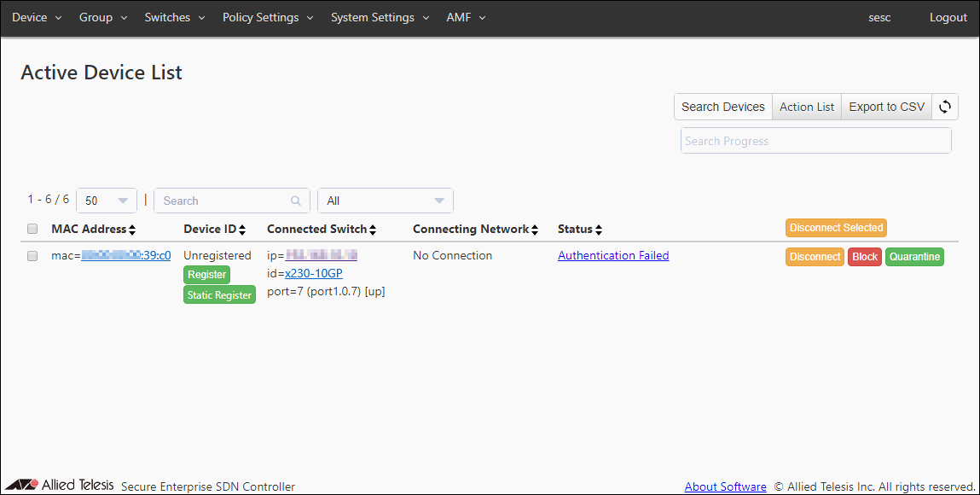The image size is (980, 495).
Task: Open the AMF menu
Action: [x=466, y=18]
